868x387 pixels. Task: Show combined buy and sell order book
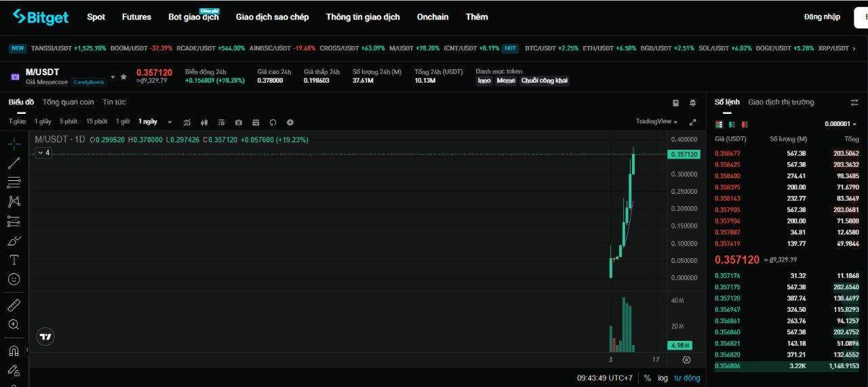[x=719, y=124]
